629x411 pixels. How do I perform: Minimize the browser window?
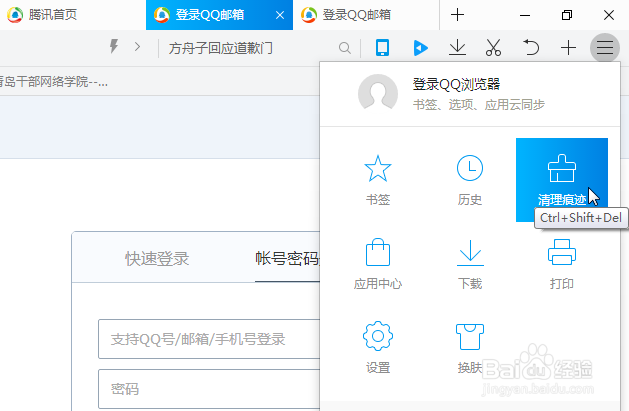click(x=525, y=15)
